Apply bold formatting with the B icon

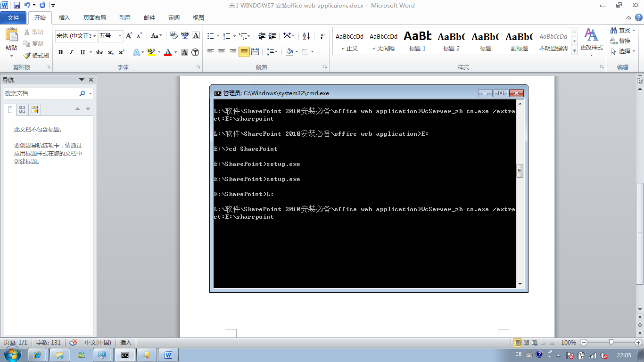pyautogui.click(x=60, y=52)
